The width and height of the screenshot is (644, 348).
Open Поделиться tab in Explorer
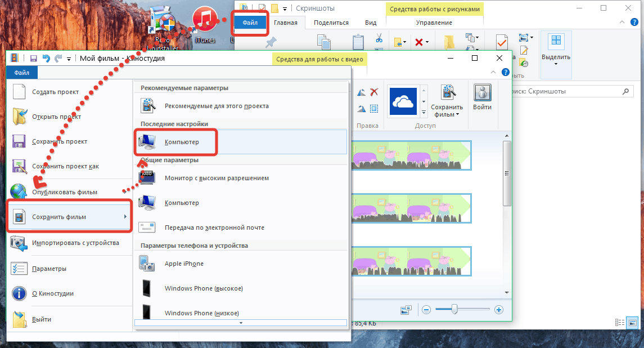click(x=331, y=23)
